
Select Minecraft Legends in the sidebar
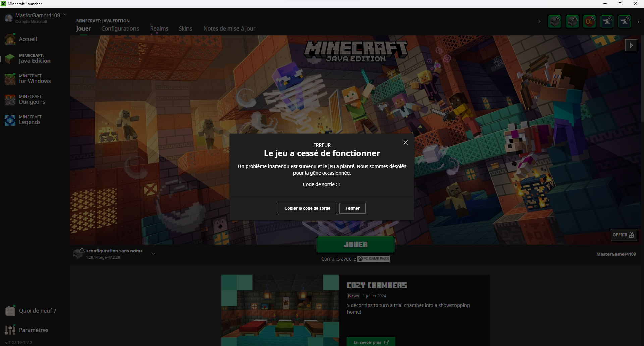(34, 120)
